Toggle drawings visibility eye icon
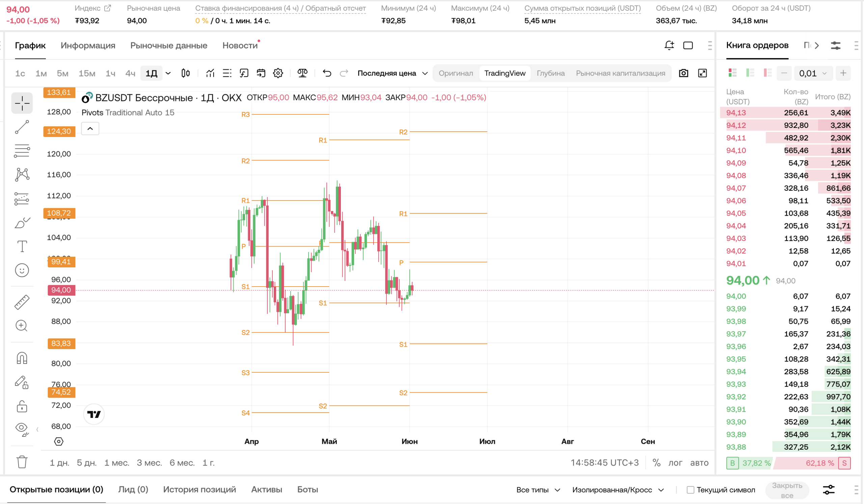864x504 pixels. click(22, 429)
